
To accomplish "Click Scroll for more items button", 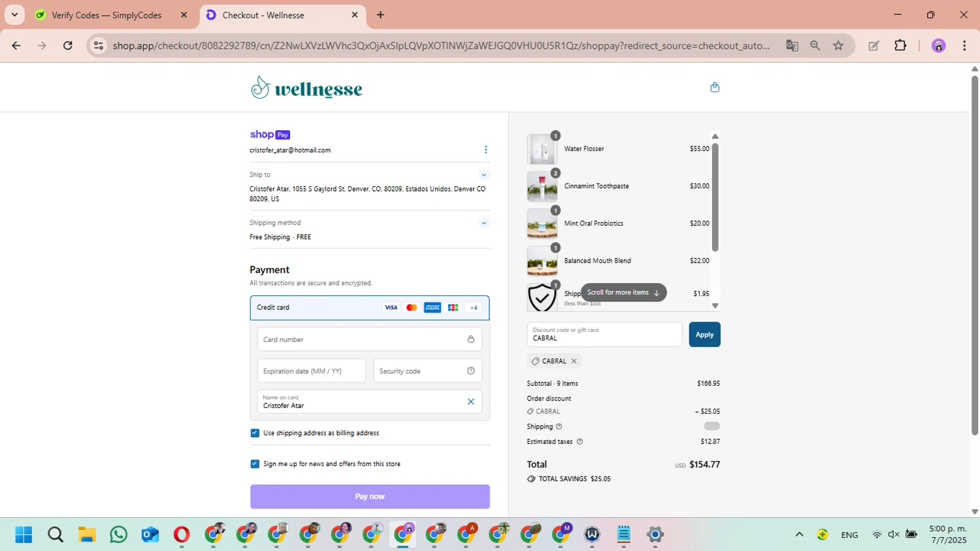I will 623,293.
